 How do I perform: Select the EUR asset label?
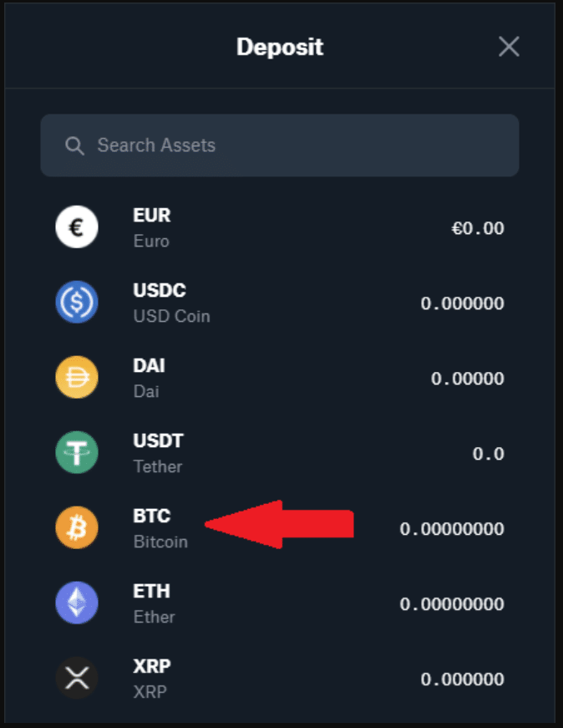click(152, 216)
